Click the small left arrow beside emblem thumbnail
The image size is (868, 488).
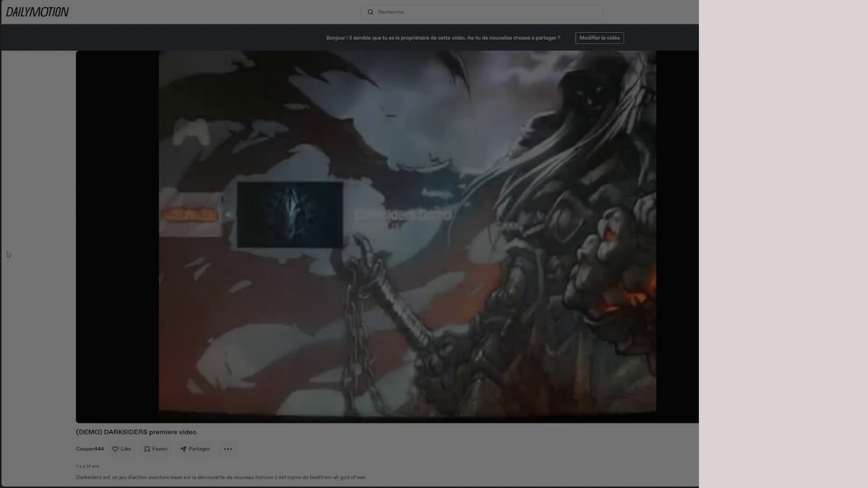229,215
